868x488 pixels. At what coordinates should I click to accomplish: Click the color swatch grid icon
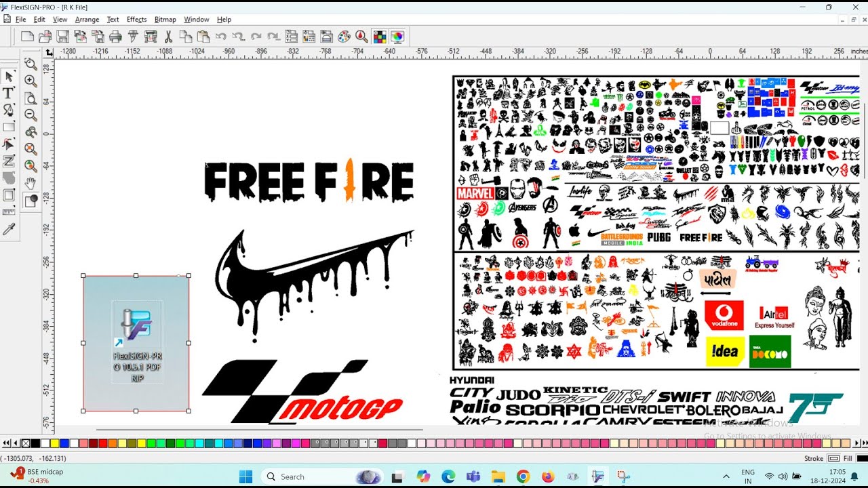pos(380,37)
